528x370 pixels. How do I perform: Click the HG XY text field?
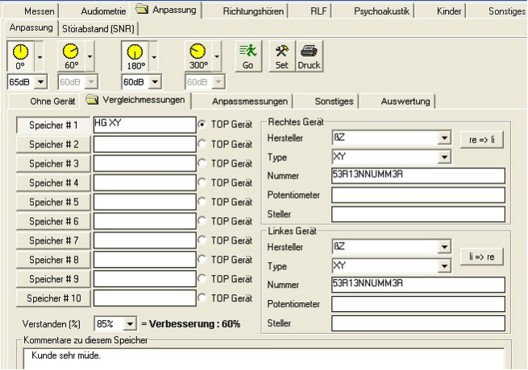click(145, 125)
